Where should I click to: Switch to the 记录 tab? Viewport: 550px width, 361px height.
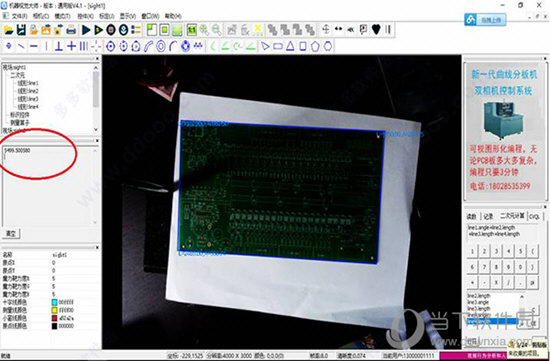coord(488,216)
